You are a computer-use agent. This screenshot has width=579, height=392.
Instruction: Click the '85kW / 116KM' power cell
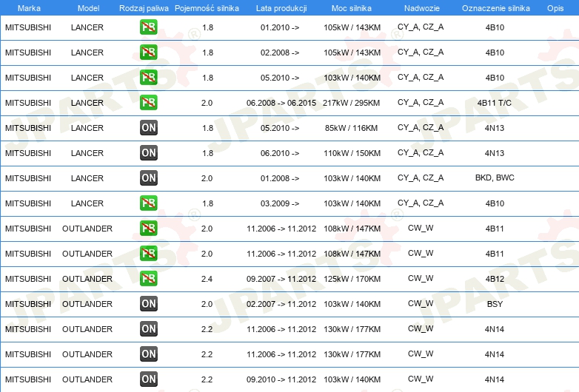(352, 128)
